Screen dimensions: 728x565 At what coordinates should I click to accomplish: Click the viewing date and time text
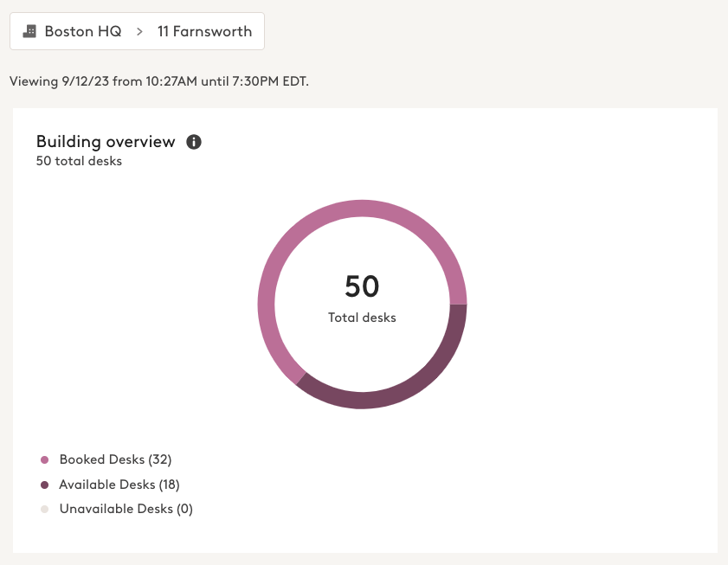158,81
